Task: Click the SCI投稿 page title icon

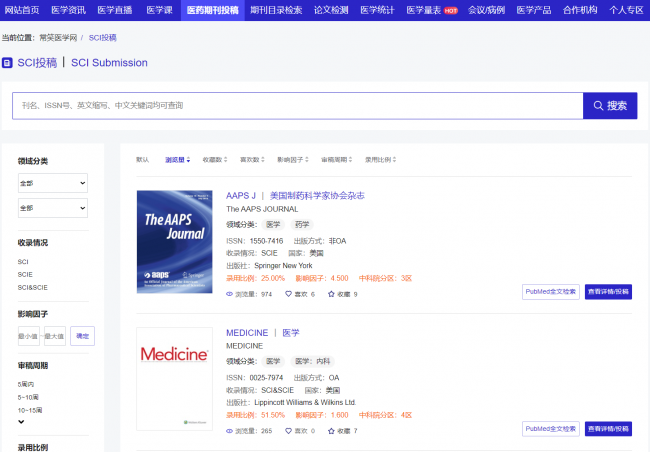Action: [7, 63]
